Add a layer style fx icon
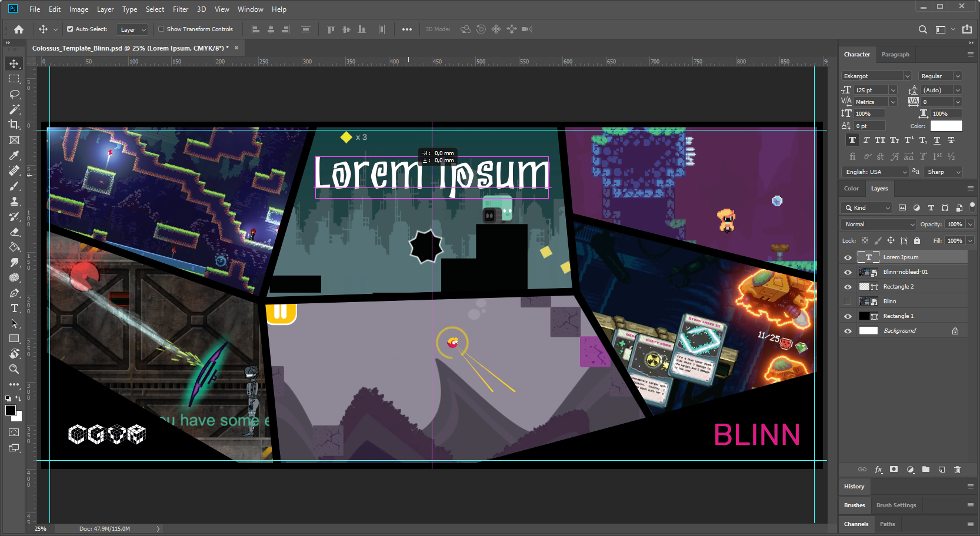 point(878,470)
